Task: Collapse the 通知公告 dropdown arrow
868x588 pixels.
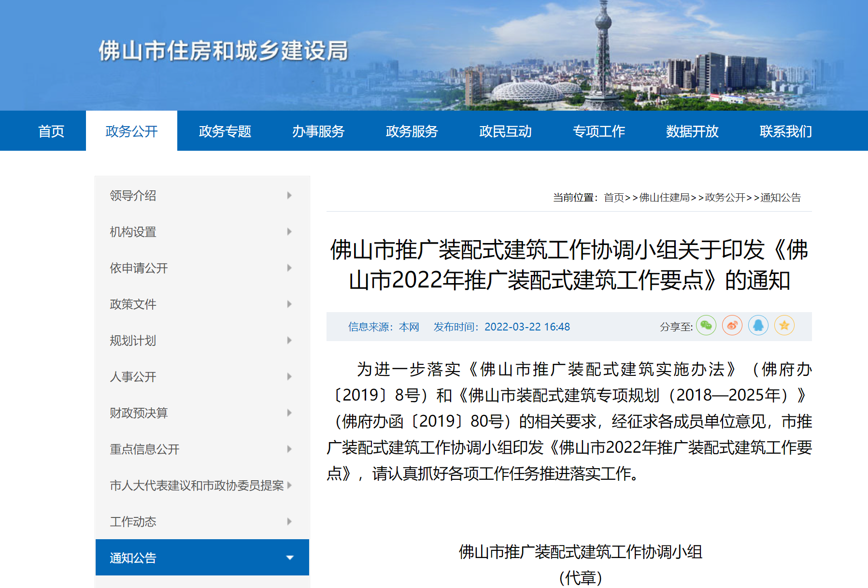Action: tap(289, 558)
